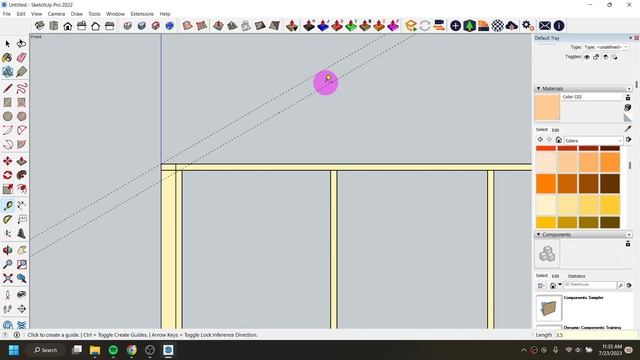Toggle entity visibility eye icon

tap(587, 57)
